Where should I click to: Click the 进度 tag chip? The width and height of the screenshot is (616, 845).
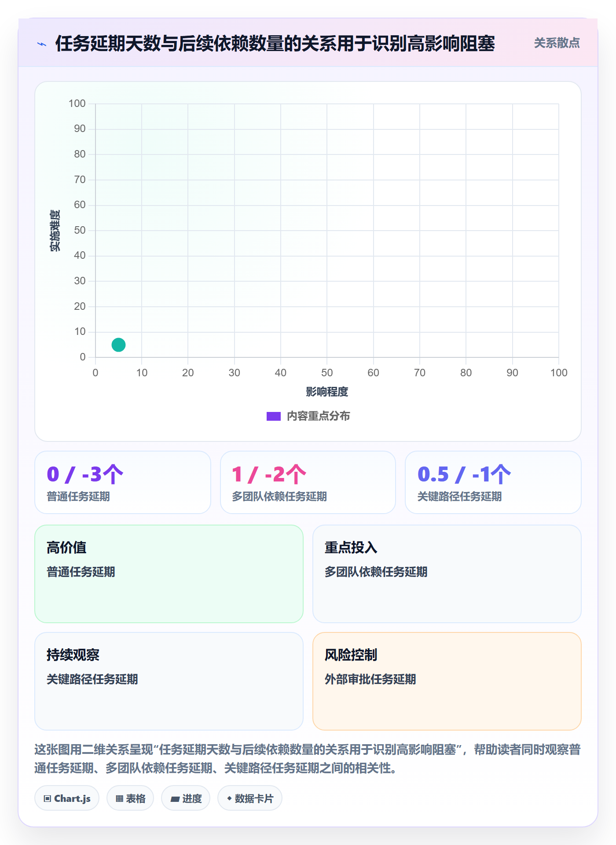pyautogui.click(x=186, y=798)
